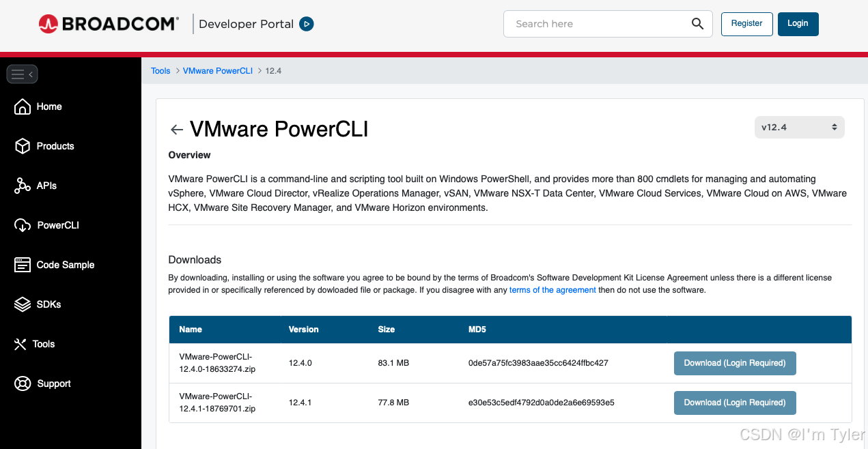
Task: Click the 12.4 breadcrumb text
Action: pos(273,71)
